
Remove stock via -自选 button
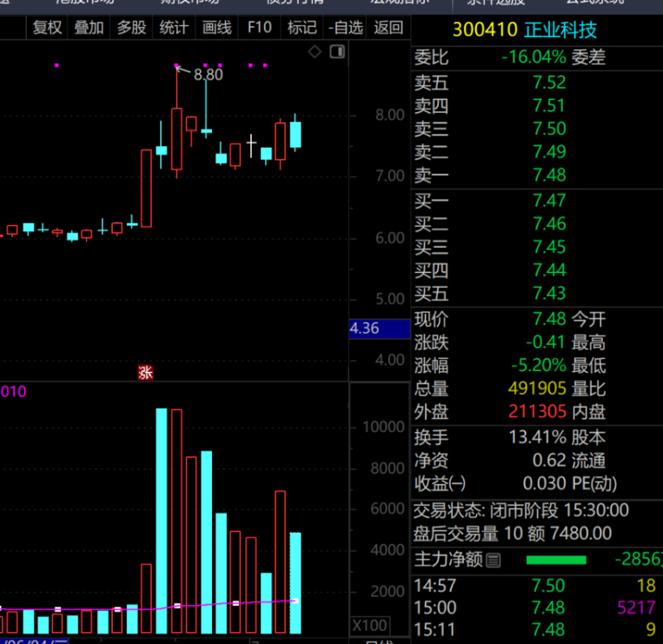345,28
